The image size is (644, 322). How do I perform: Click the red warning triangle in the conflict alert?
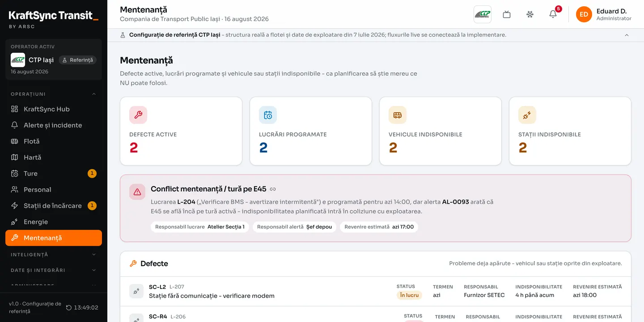click(x=137, y=192)
